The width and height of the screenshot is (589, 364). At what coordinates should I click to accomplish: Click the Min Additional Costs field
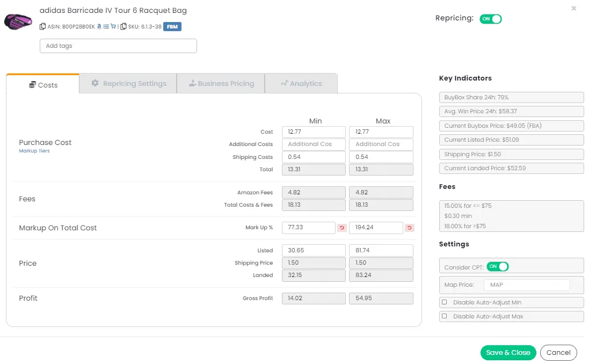pos(314,144)
